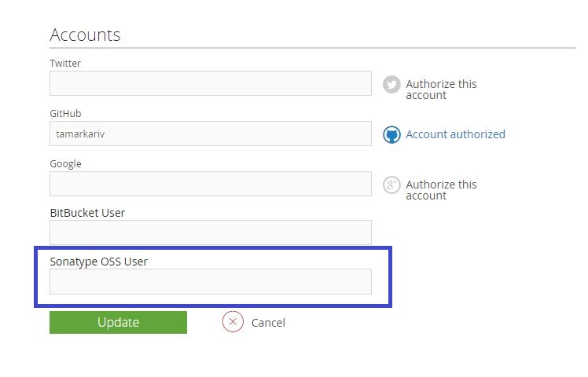The width and height of the screenshot is (588, 377).
Task: Focus the Twitter username field
Action: (x=210, y=83)
